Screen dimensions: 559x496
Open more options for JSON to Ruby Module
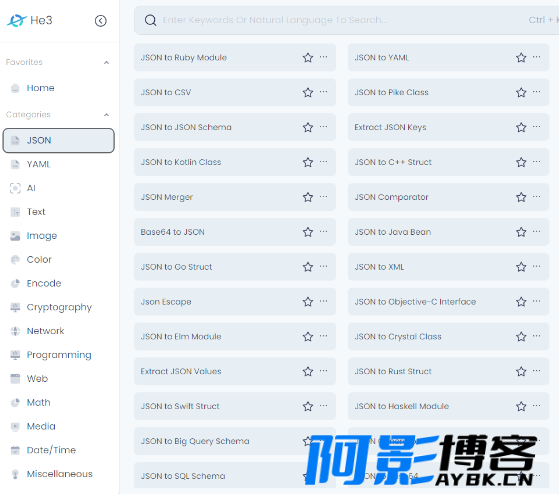click(x=323, y=57)
